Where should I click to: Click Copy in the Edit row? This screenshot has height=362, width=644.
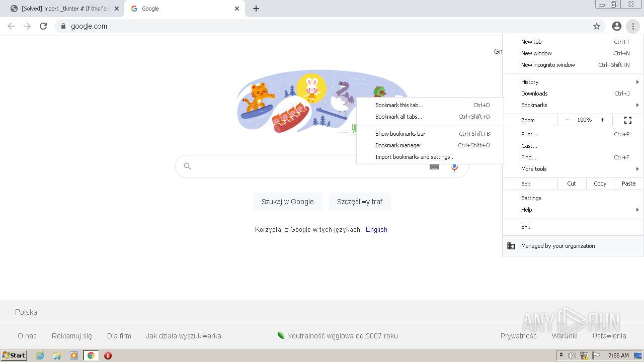pos(600,184)
